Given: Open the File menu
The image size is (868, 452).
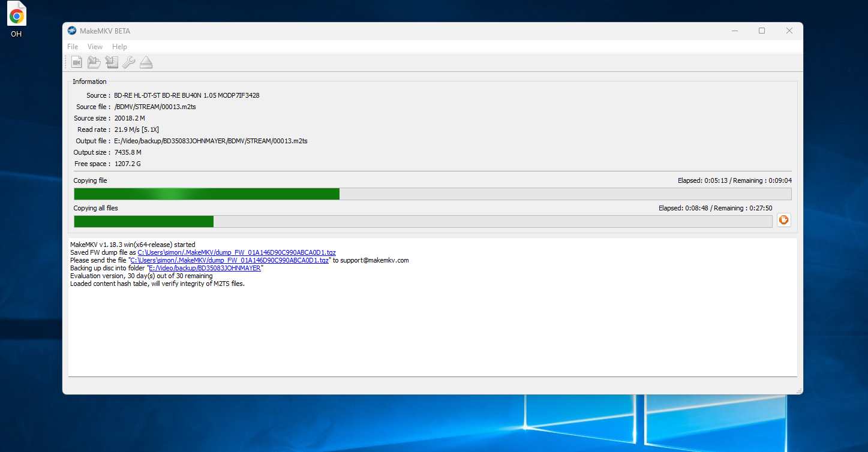Looking at the screenshot, I should [73, 47].
